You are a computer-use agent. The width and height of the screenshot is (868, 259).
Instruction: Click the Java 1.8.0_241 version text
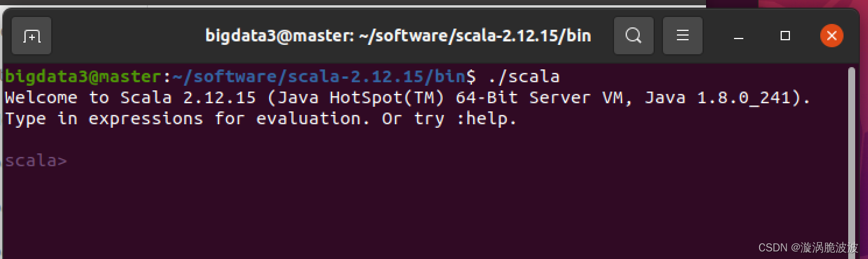(x=722, y=98)
